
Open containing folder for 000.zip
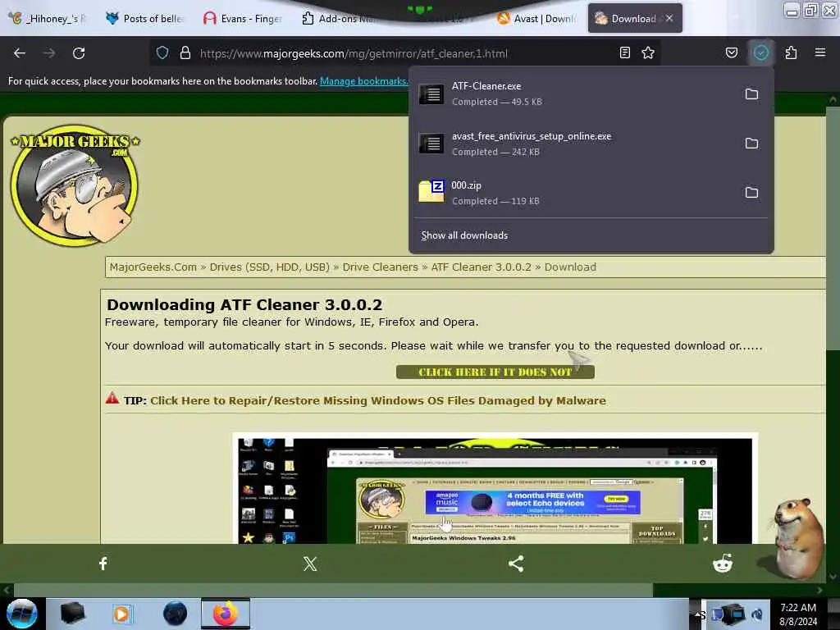pyautogui.click(x=751, y=192)
